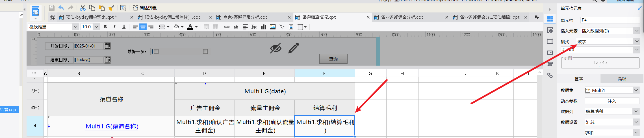
Task: Insert a data column element
Action: [x=227, y=27]
